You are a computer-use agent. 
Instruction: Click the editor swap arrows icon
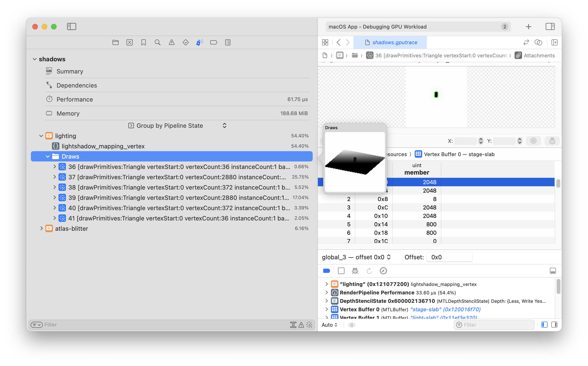click(526, 43)
